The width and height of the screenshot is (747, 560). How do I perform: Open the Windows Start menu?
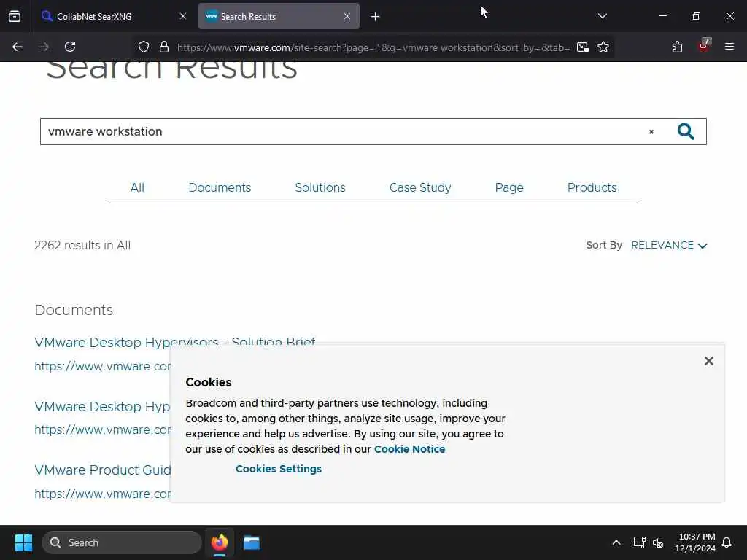pos(23,542)
